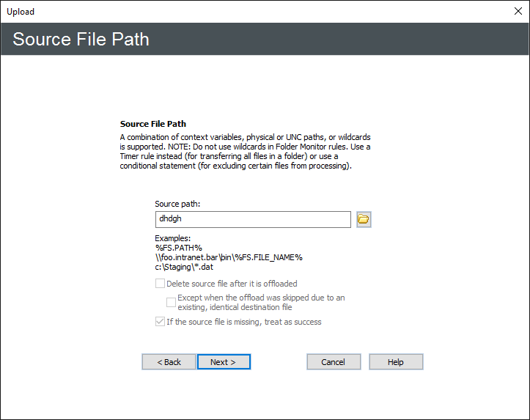The height and width of the screenshot is (420, 530).
Task: Click the 'Source path:' field label
Action: [x=177, y=204]
